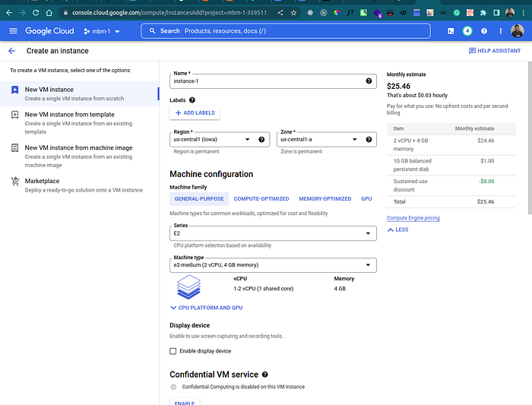Open the Google Cloud navigation hamburger menu
This screenshot has width=532, height=405.
13,31
